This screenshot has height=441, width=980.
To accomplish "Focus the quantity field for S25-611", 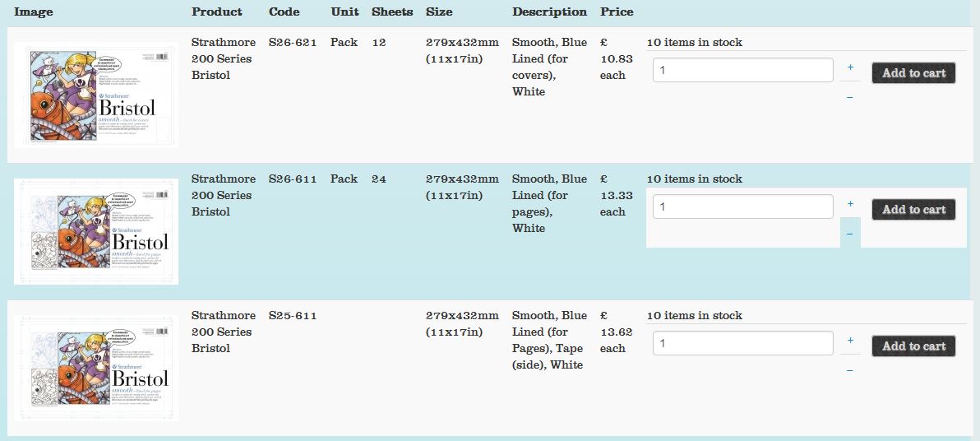I will (743, 343).
